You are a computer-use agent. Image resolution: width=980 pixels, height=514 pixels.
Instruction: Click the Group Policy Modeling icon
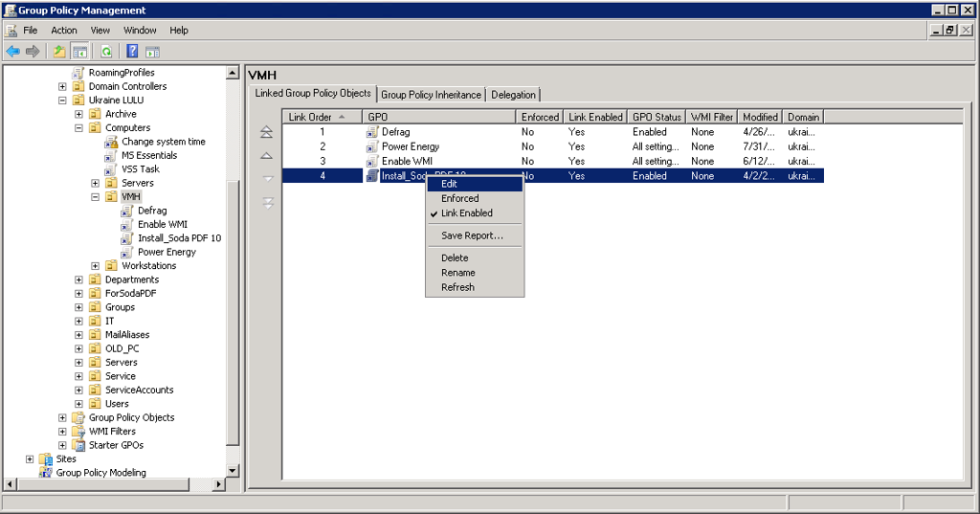[x=46, y=473]
